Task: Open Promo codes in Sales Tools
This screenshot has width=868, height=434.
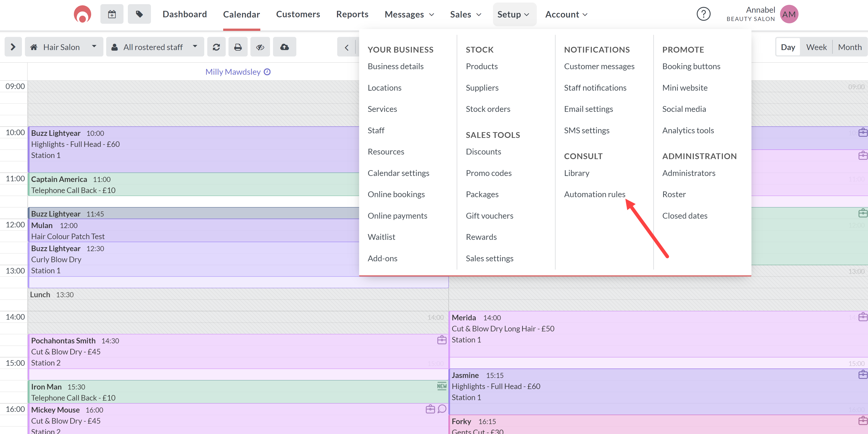Action: click(x=489, y=173)
